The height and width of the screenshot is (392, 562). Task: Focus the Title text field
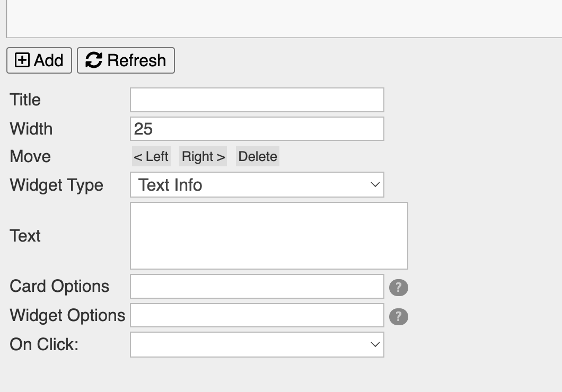257,100
